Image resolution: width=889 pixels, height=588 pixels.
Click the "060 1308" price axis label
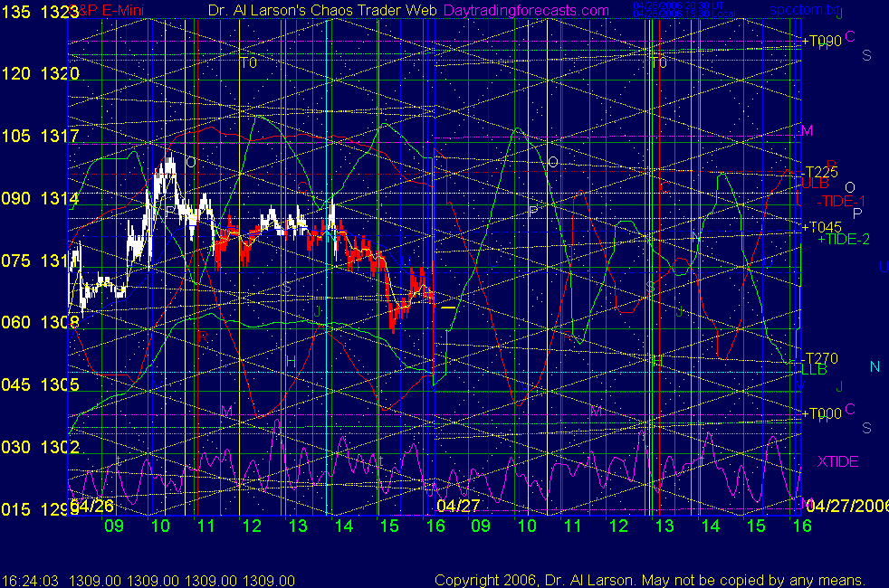pos(40,322)
